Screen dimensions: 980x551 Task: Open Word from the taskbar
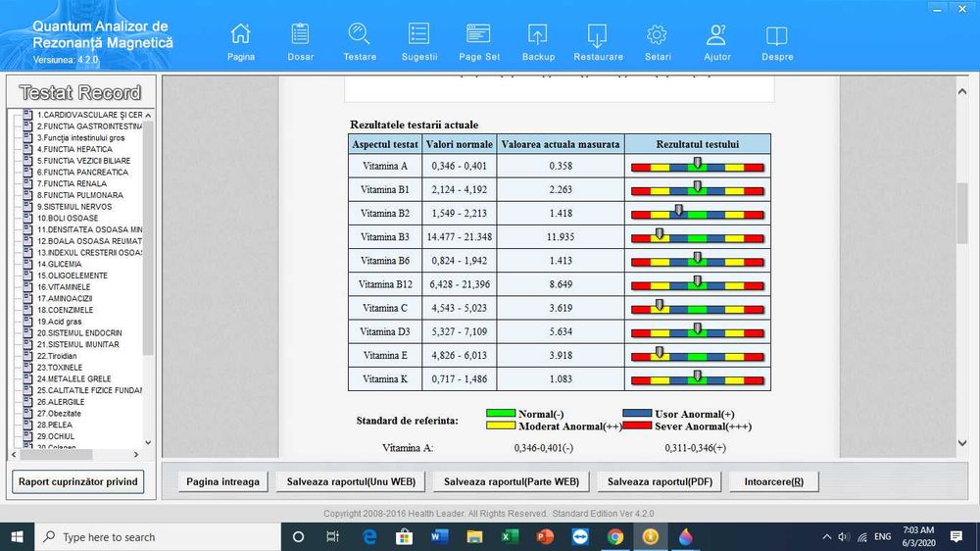pos(439,536)
